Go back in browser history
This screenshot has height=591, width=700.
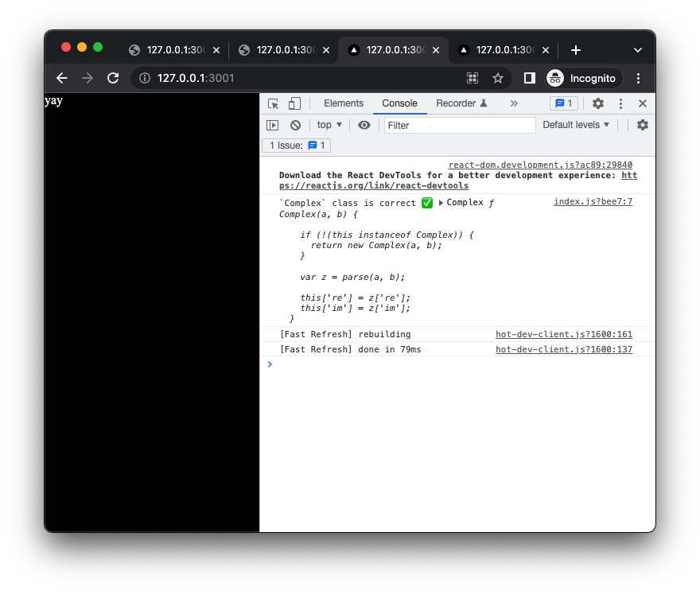62,78
